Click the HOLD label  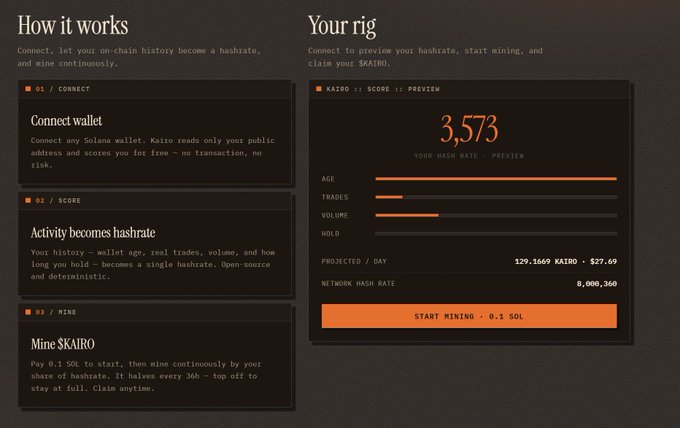tap(330, 234)
